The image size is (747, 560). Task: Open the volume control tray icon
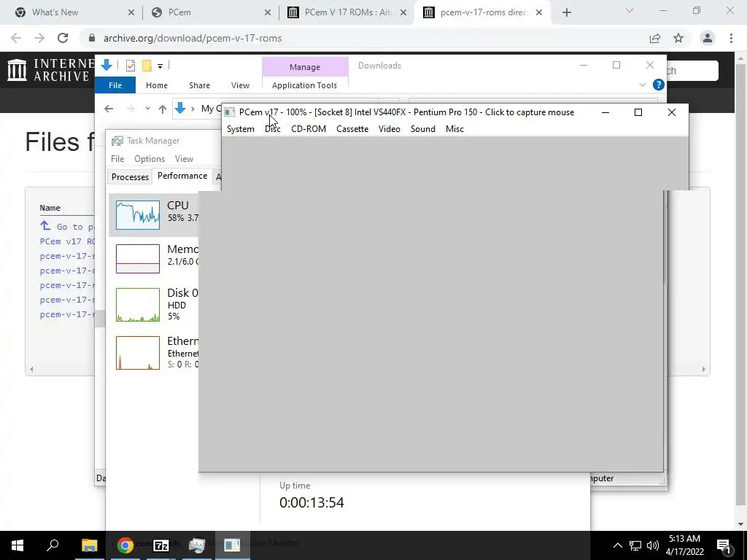[653, 545]
